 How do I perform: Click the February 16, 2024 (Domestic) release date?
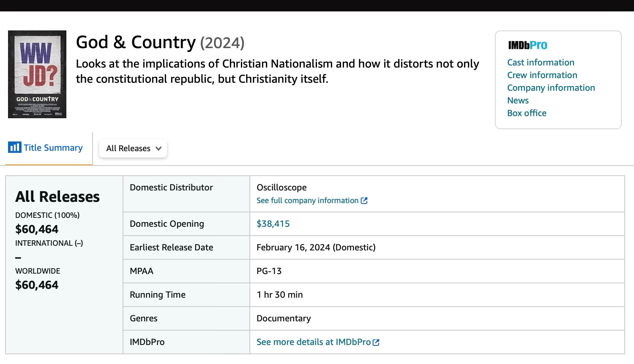pos(316,247)
